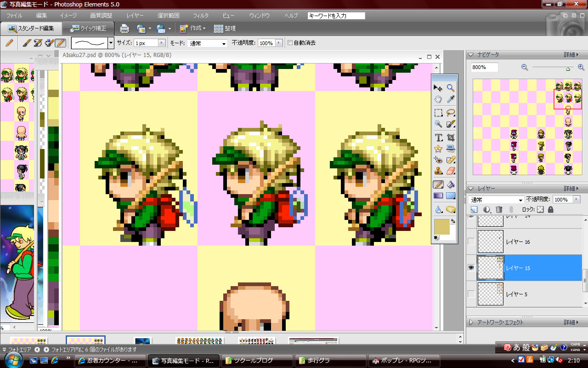The width and height of the screenshot is (588, 368).
Task: Toggle lock transparent pixels in Layers panel
Action: coord(540,210)
